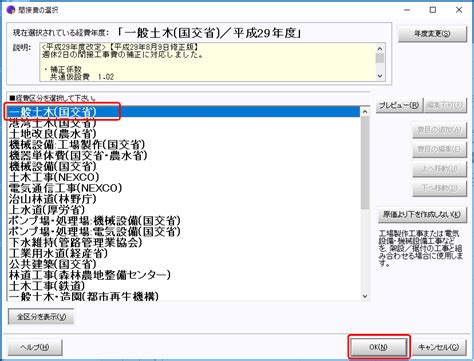The height and width of the screenshot is (361, 474).
Task: Click the 全区分を表示(V) button
Action: click(41, 317)
